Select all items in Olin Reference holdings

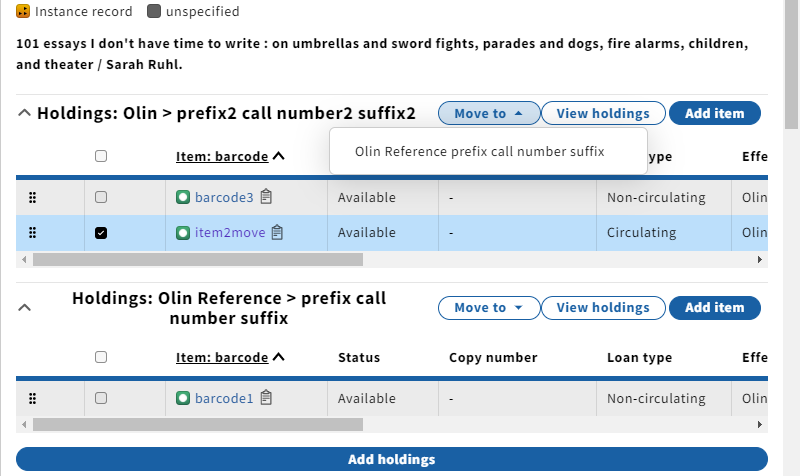(x=101, y=357)
